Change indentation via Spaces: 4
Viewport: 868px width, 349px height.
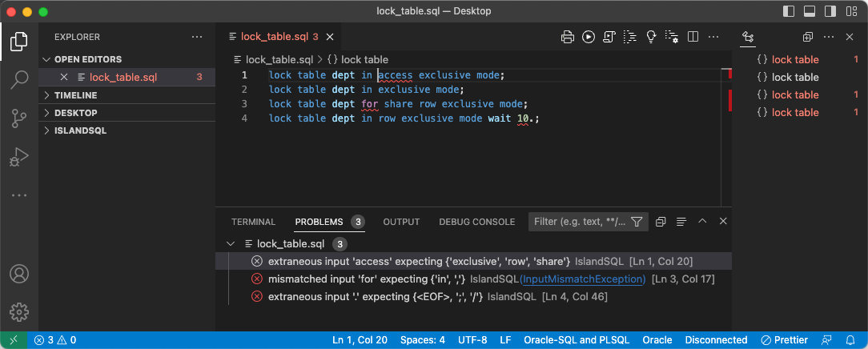coord(422,340)
